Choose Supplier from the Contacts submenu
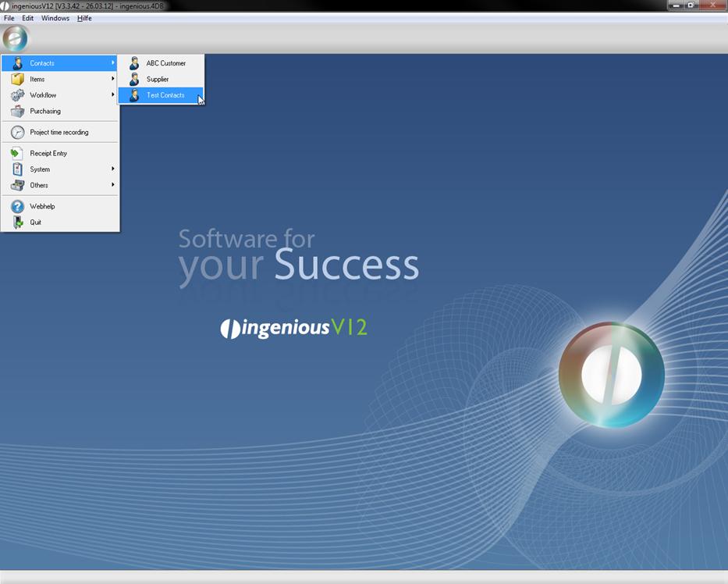The image size is (728, 584). (158, 80)
